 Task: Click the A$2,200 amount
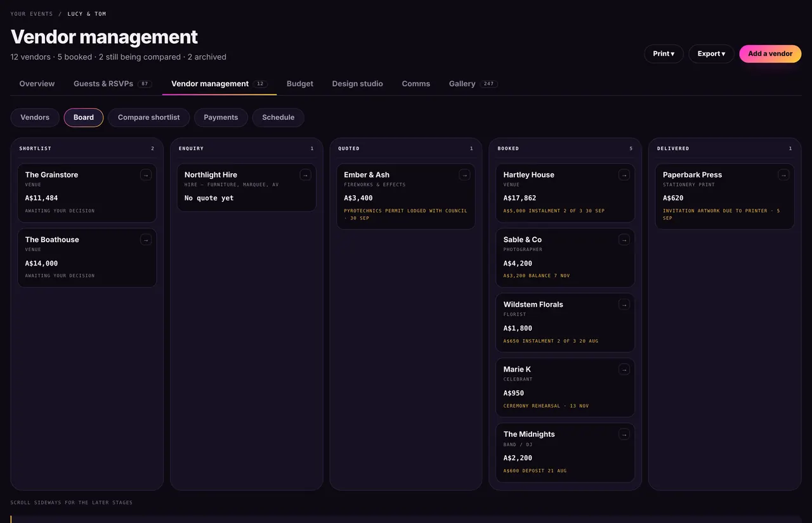[x=518, y=458]
